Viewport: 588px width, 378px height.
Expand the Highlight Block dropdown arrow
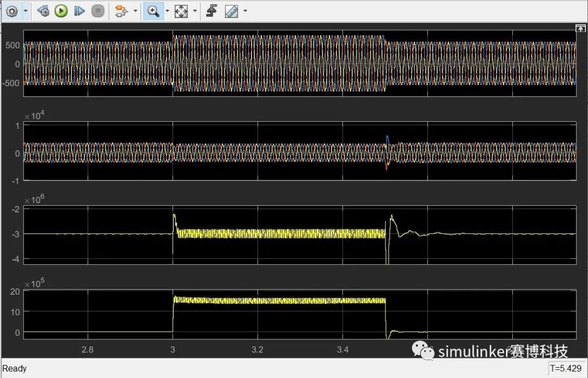click(x=135, y=11)
